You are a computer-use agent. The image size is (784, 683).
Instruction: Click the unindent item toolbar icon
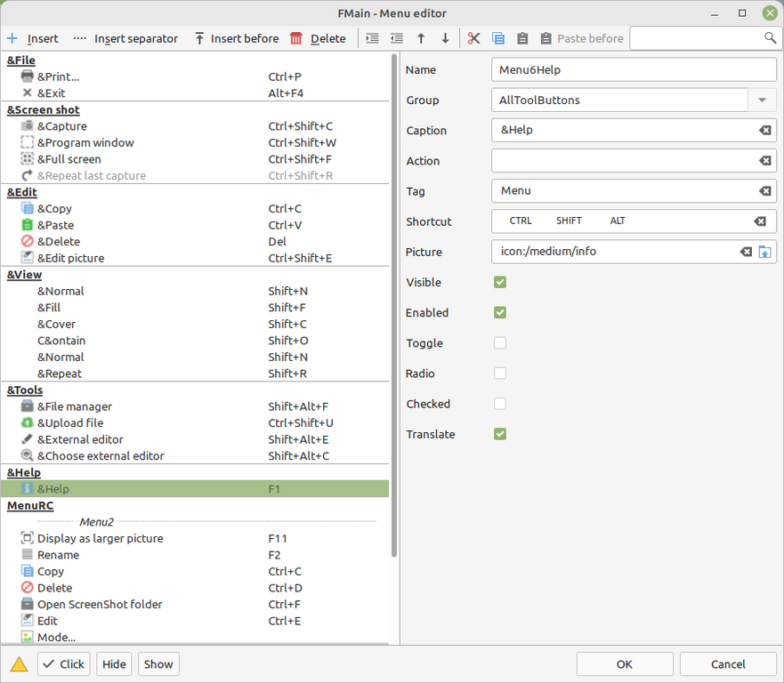click(x=397, y=38)
